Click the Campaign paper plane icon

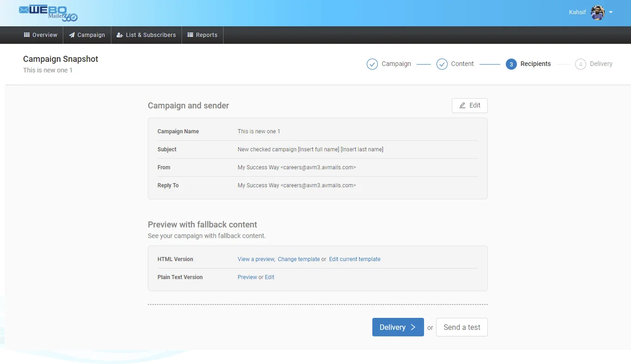pos(72,35)
